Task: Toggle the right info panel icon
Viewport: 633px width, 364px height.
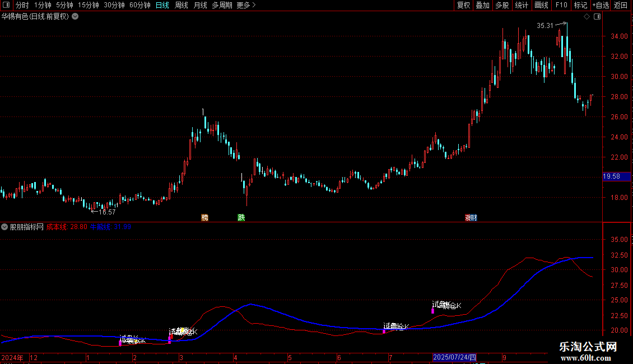Action: pyautogui.click(x=597, y=17)
